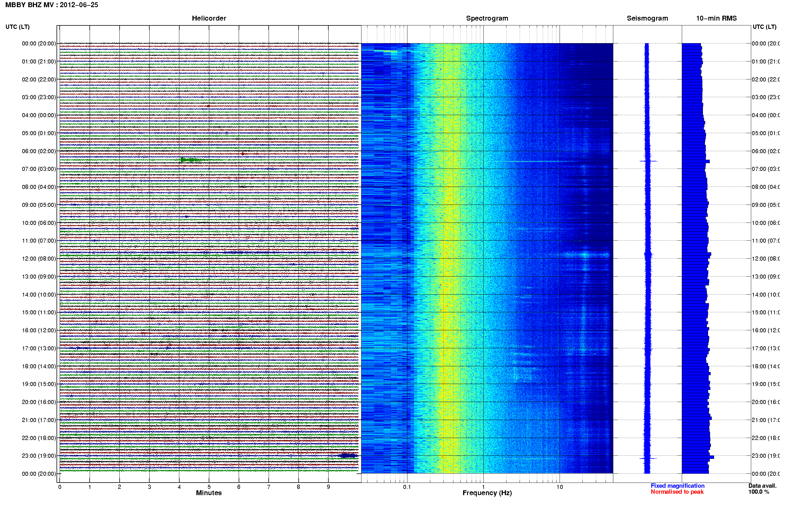Click the '11:00 (07:00)' time label on the left axis
The image size is (812, 508).
pos(39,241)
